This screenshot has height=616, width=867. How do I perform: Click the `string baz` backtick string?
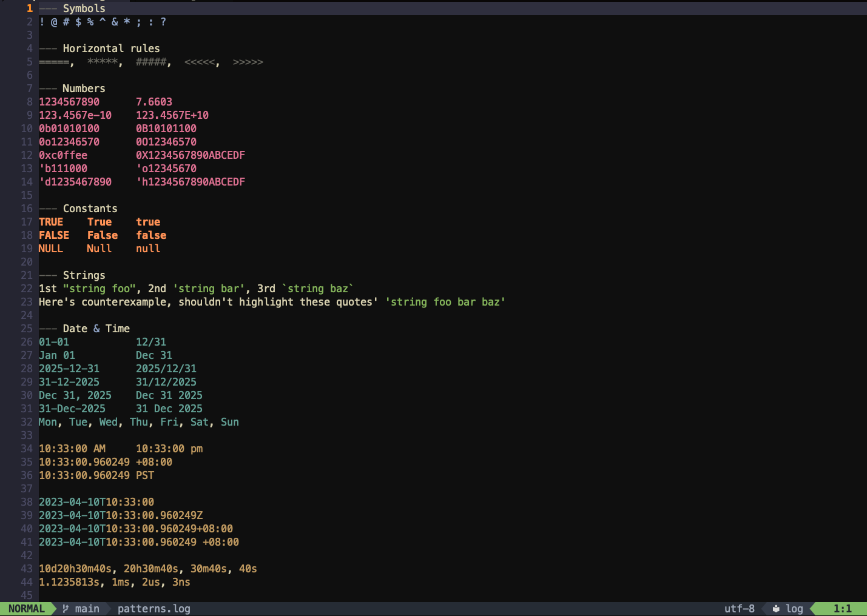point(318,289)
